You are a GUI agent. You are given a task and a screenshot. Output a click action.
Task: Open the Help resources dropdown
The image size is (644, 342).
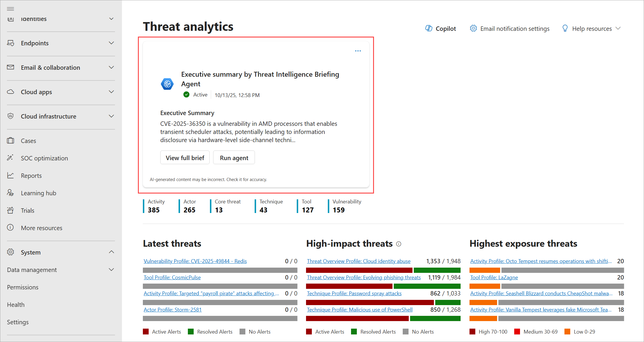pos(591,28)
